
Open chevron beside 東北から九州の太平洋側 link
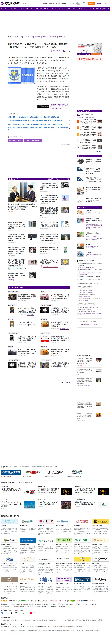(x=69, y=129)
